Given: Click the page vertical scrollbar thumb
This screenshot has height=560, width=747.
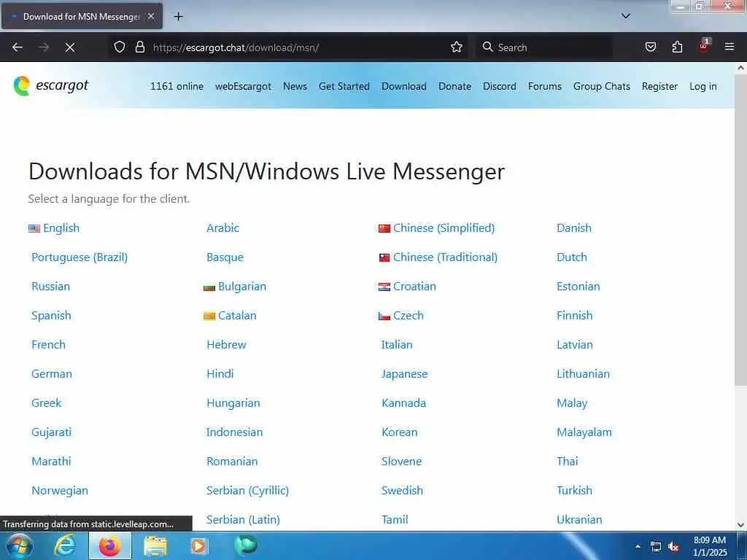Looking at the screenshot, I should (x=740, y=230).
